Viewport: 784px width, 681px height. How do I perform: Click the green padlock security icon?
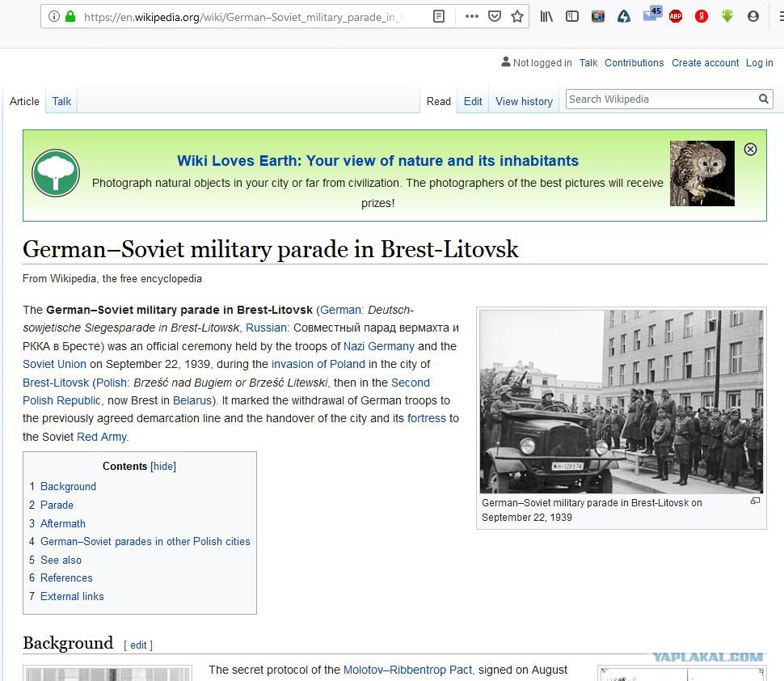pyautogui.click(x=70, y=16)
